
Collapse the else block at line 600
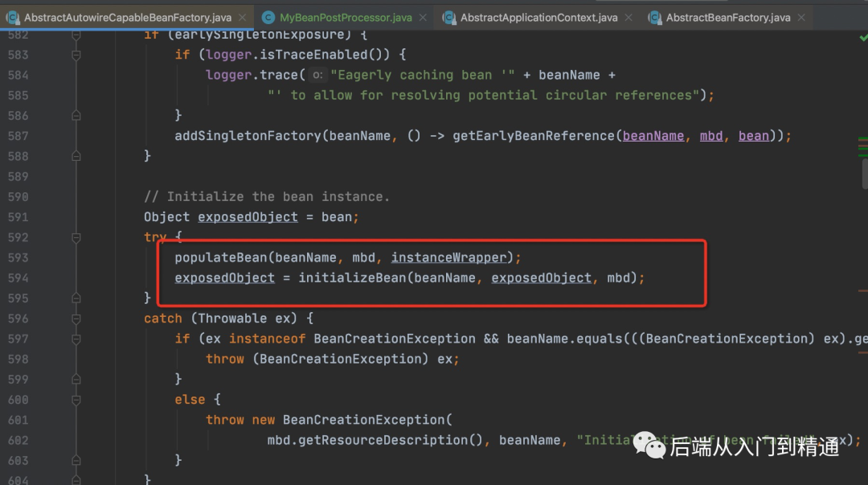tap(76, 400)
